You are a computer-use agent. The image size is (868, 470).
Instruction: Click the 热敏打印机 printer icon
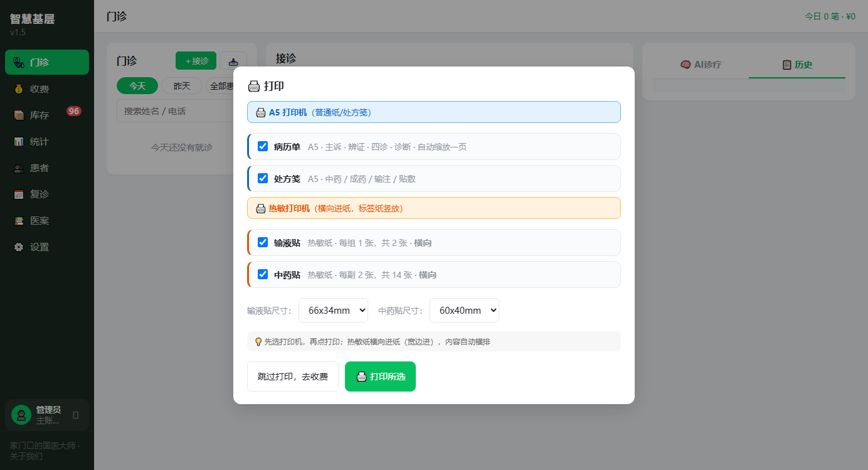point(261,208)
